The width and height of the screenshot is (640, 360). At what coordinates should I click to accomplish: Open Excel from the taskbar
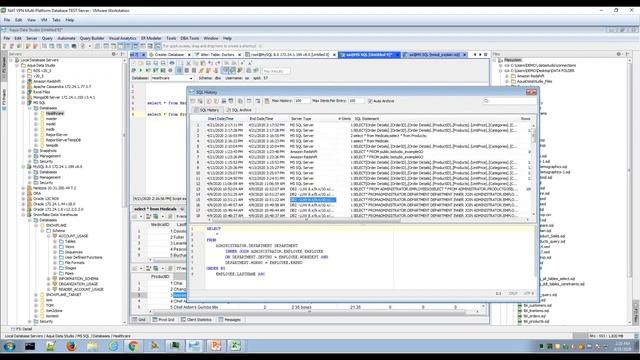[236, 346]
